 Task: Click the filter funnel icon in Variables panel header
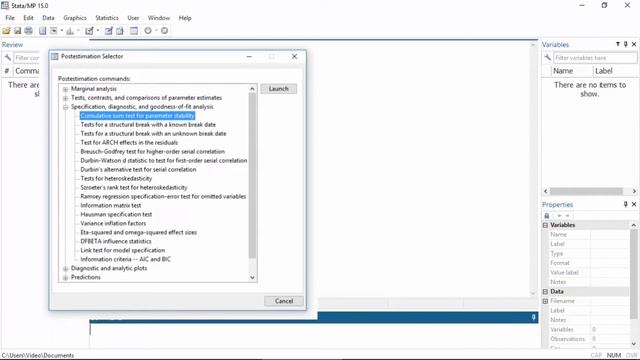[x=618, y=44]
